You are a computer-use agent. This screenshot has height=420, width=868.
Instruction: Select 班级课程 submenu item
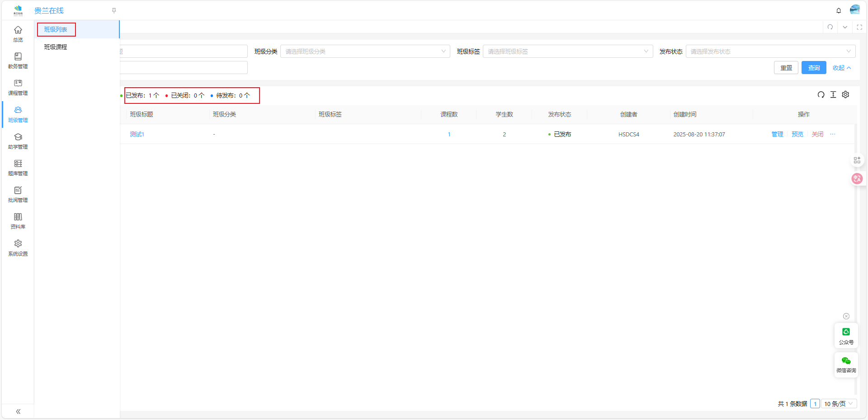click(x=56, y=47)
